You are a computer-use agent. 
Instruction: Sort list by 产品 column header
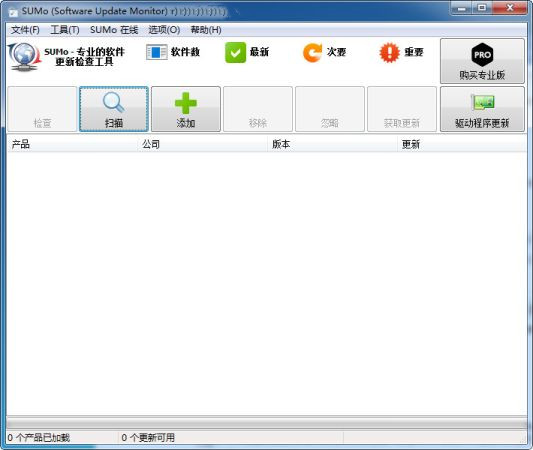coord(72,144)
